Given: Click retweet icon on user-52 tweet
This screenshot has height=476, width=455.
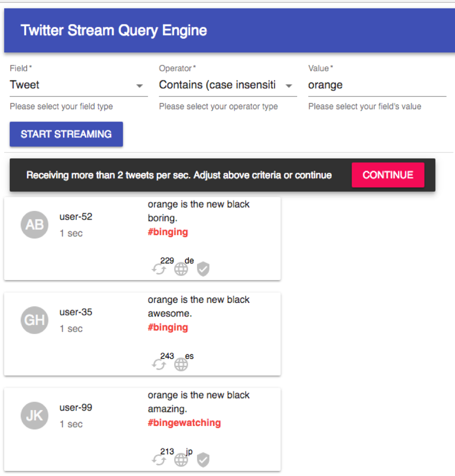Looking at the screenshot, I should coord(159,269).
